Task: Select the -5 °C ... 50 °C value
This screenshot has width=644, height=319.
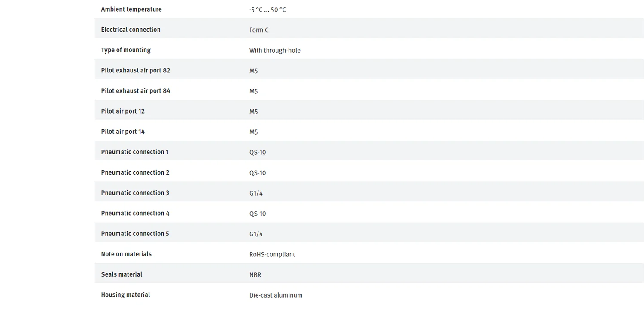Action: point(267,9)
